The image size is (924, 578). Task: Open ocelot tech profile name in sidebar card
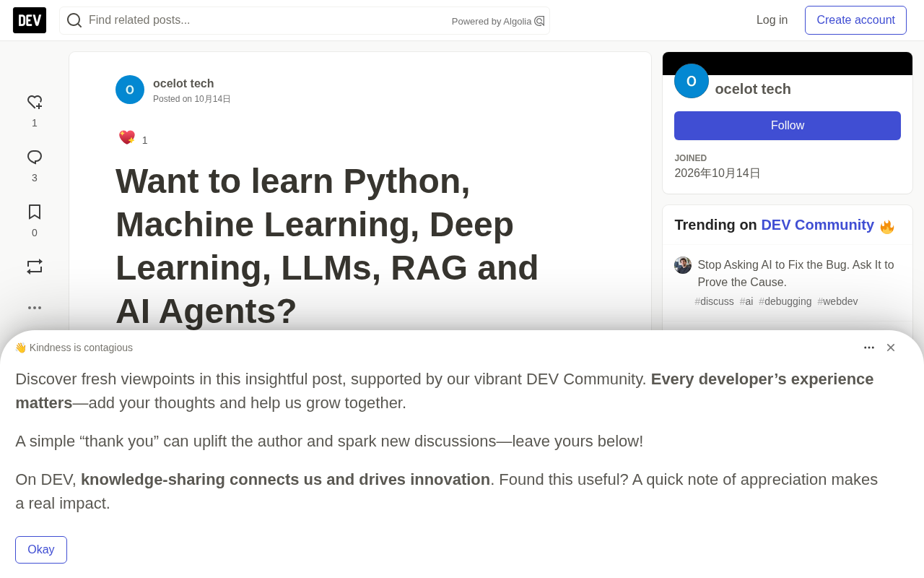753,89
